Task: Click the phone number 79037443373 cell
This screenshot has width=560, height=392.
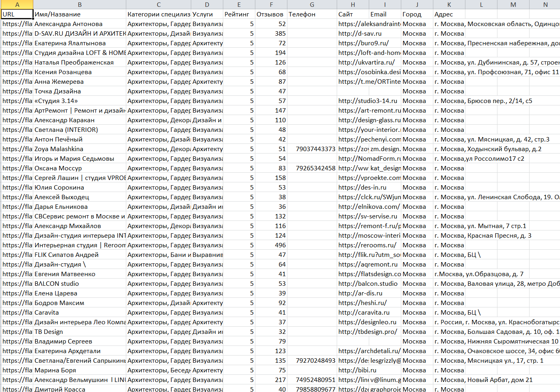Action: click(x=312, y=149)
